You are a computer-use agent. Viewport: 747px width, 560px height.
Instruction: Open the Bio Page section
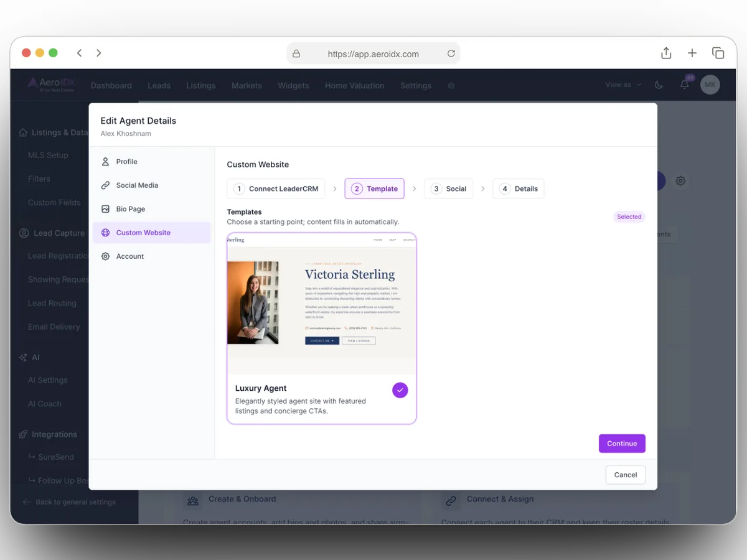point(151,209)
